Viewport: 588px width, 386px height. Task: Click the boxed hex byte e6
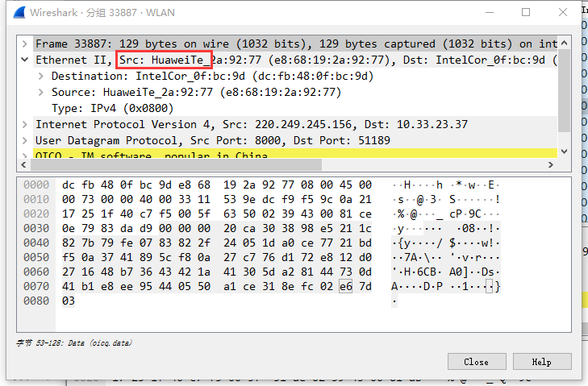pyautogui.click(x=345, y=286)
